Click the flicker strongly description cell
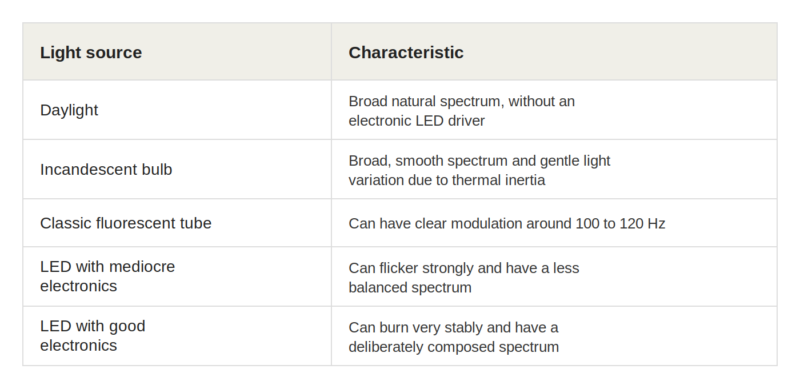Screen dimensions: 800x377 [554, 277]
